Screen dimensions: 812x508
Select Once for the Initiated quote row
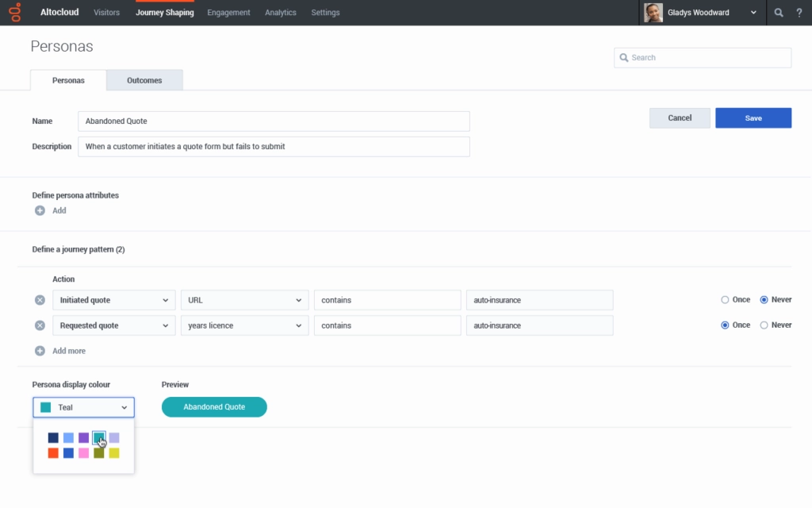click(x=725, y=299)
